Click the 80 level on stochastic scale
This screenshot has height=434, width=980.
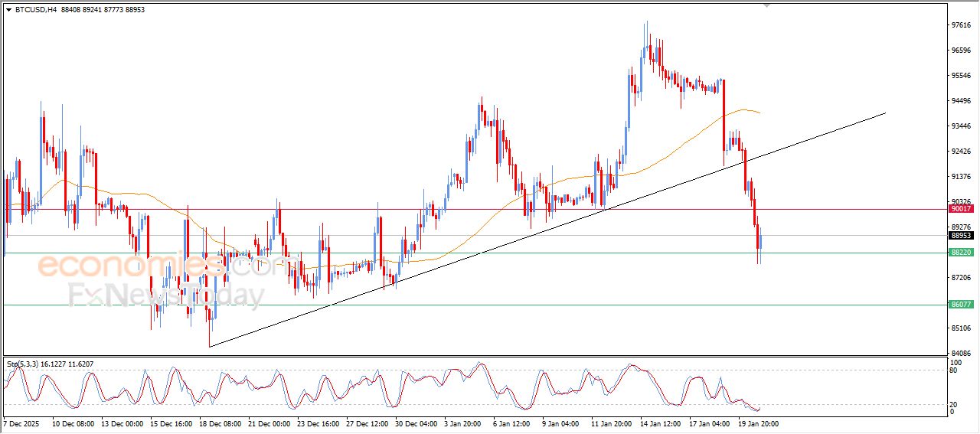[954, 370]
